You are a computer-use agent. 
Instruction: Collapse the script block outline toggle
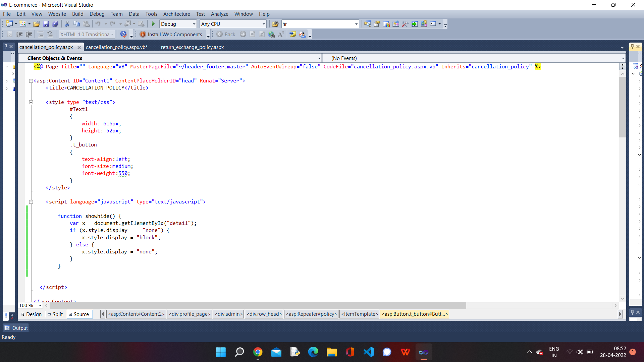(x=31, y=202)
